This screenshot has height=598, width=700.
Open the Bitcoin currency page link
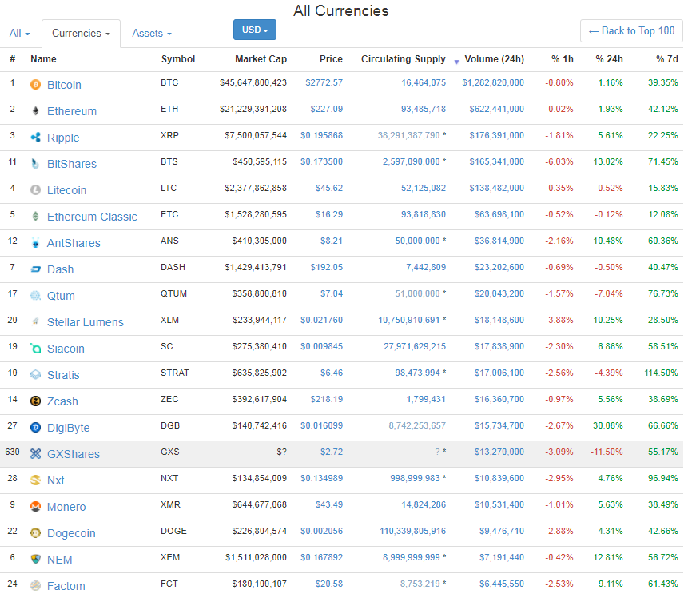tap(64, 85)
